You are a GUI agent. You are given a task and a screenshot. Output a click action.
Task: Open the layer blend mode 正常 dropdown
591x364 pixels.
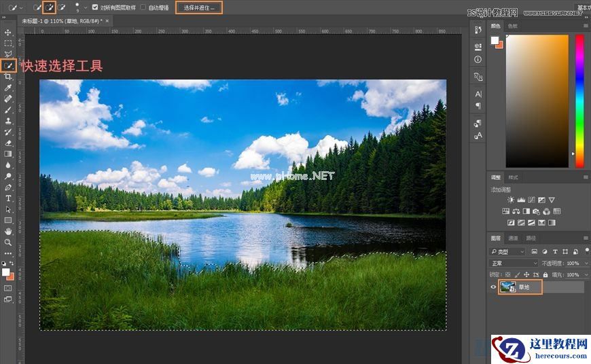pos(514,263)
